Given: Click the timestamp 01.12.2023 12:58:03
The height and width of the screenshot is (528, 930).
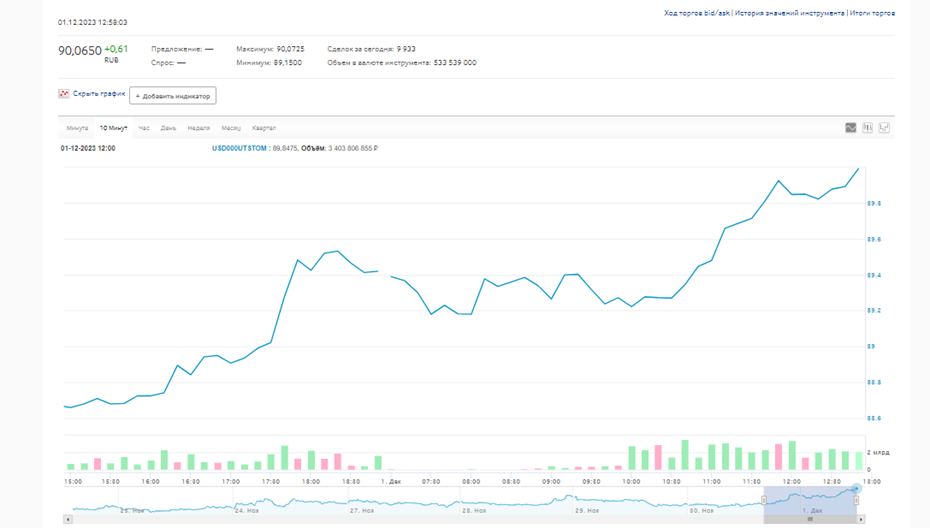Looking at the screenshot, I should point(93,23).
